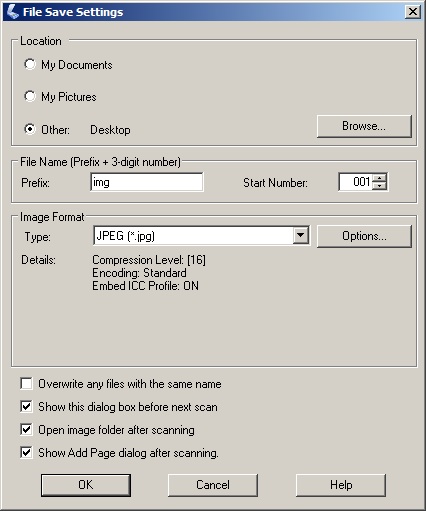Increase Start Number with up arrow
Image resolution: width=426 pixels, height=511 pixels.
click(379, 178)
